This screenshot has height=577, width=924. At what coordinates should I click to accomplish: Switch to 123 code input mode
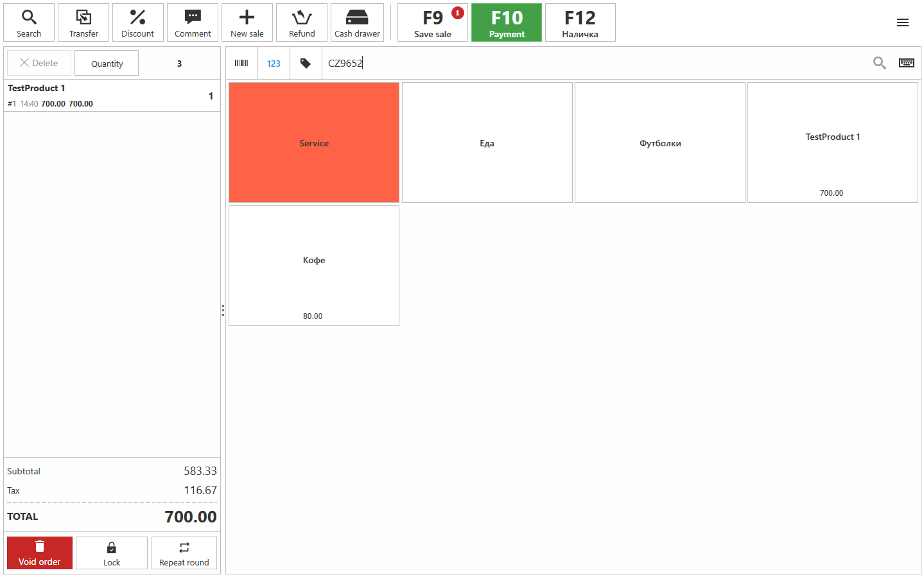point(274,63)
